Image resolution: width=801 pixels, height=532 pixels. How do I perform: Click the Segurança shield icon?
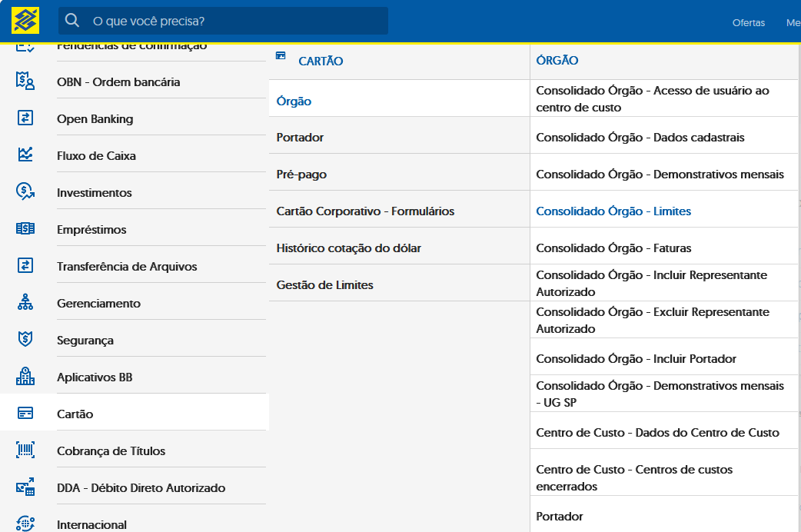25,339
